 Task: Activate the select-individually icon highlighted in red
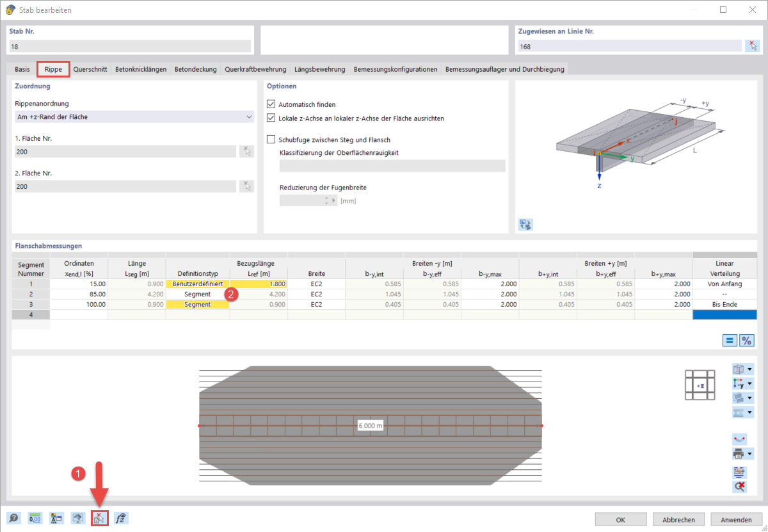click(x=99, y=518)
